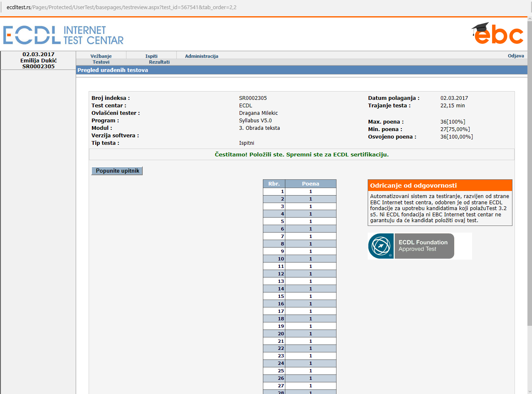Click the SR0002305 code in the sidebar
This screenshot has height=394, width=532.
click(38, 66)
